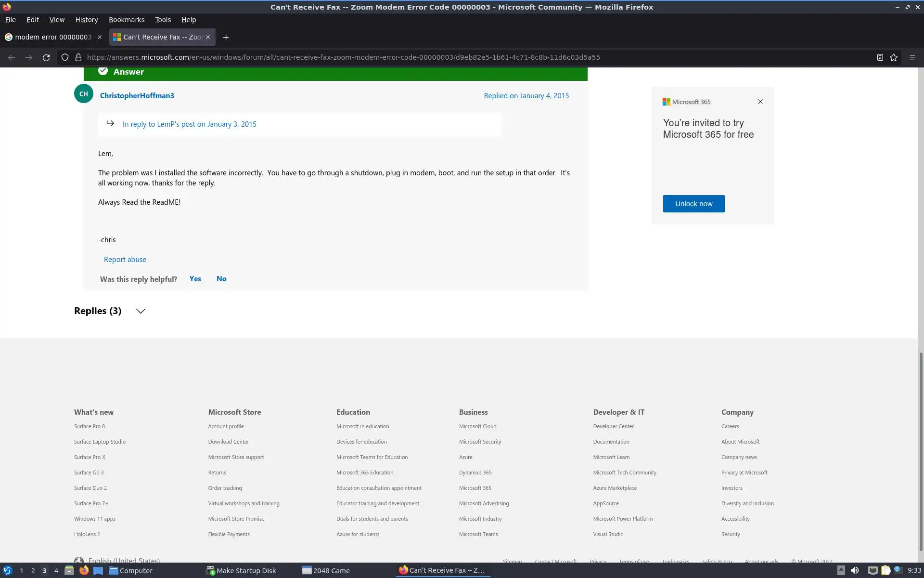The height and width of the screenshot is (578, 924).
Task: Vote Yes on reply helpfulness
Action: click(x=195, y=279)
